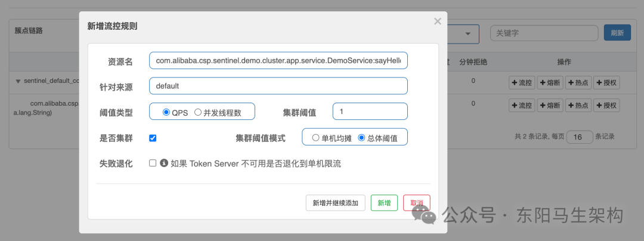Image resolution: width=644 pixels, height=241 pixels.
Task: Click 热点 in the sentinel_default row
Action: click(578, 82)
